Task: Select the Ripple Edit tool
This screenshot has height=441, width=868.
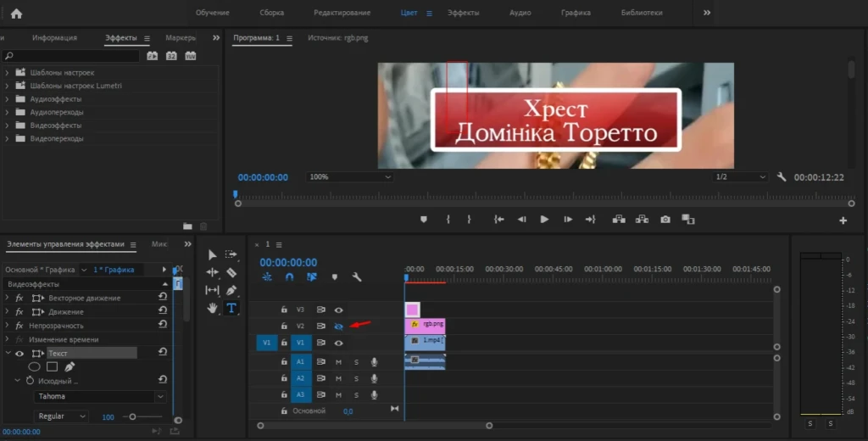Action: click(x=212, y=272)
